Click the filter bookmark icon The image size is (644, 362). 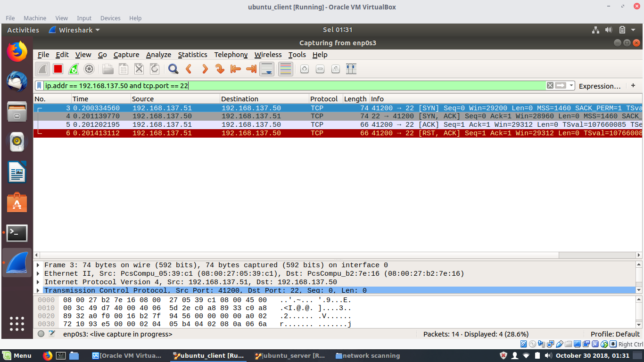(x=40, y=86)
